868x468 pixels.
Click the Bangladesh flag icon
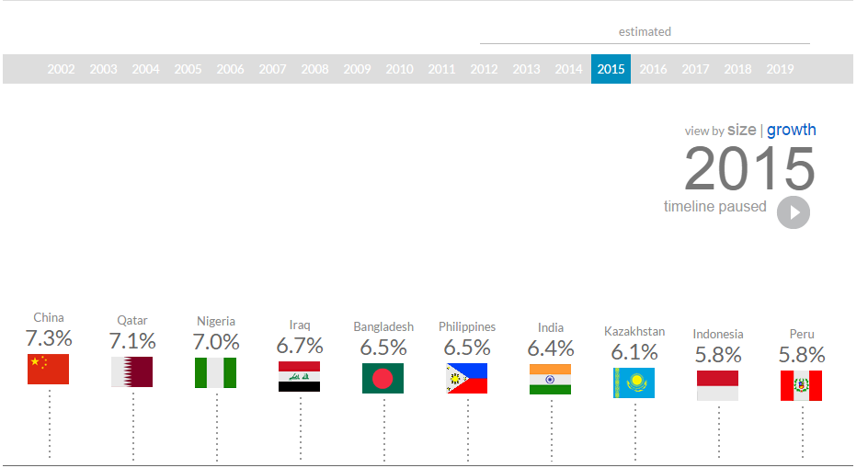coord(383,378)
